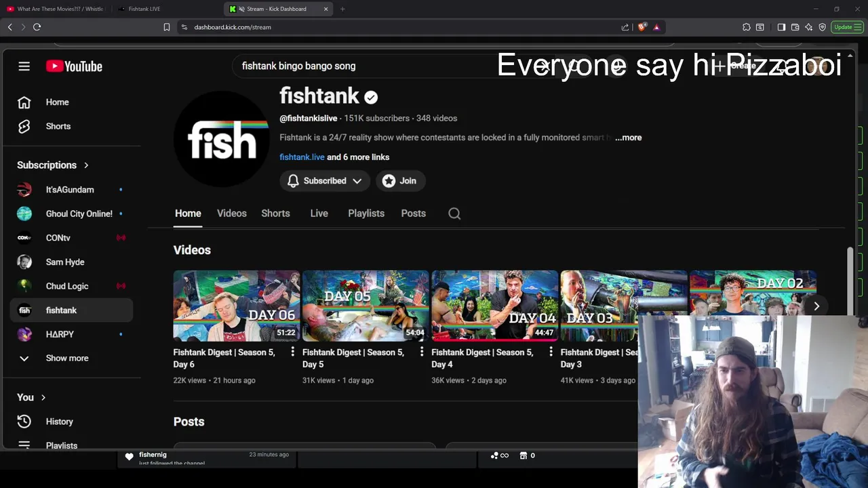Open Brave VPN shield icon
Viewport: 868px width, 488px height.
(822, 27)
